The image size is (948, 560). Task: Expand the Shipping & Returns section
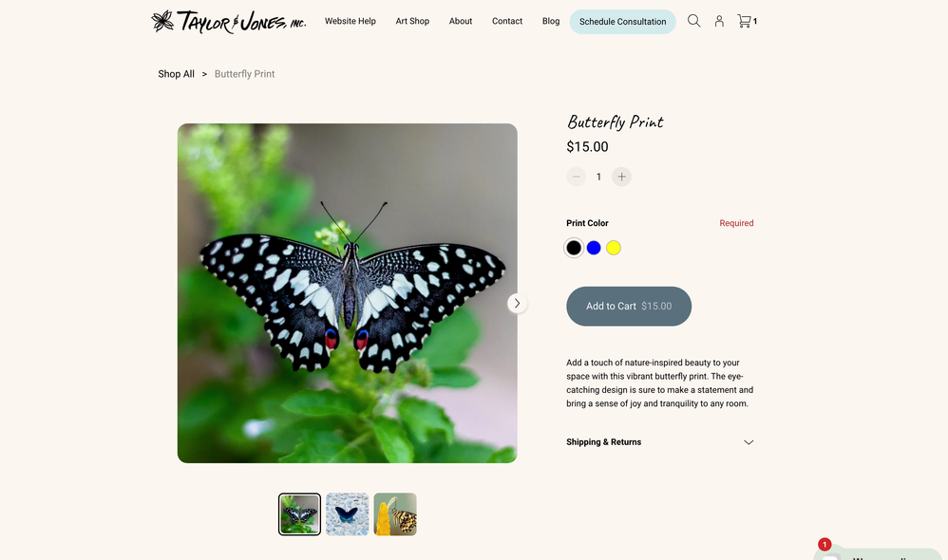click(659, 442)
